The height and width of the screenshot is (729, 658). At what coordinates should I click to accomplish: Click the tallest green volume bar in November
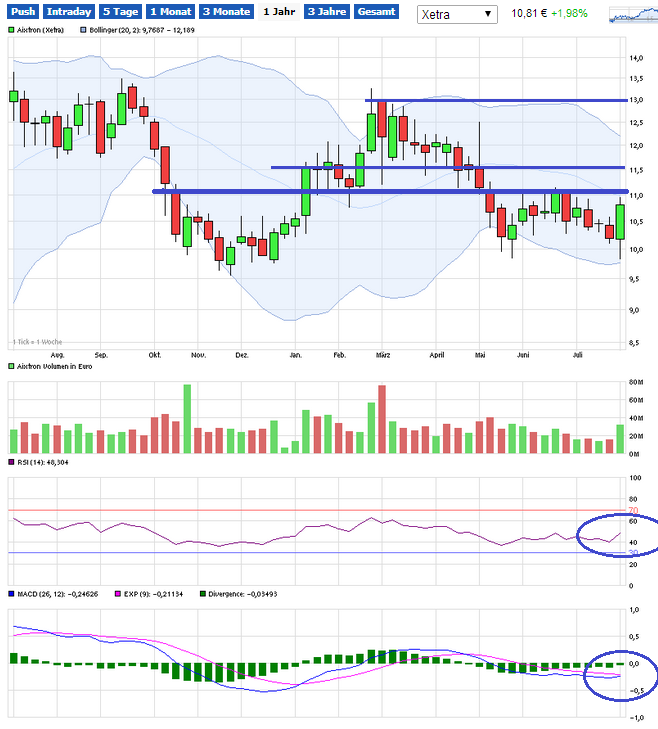[x=187, y=418]
